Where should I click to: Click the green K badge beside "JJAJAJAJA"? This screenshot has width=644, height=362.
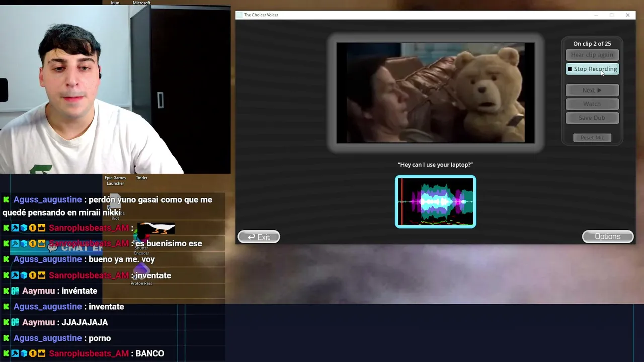(6, 322)
